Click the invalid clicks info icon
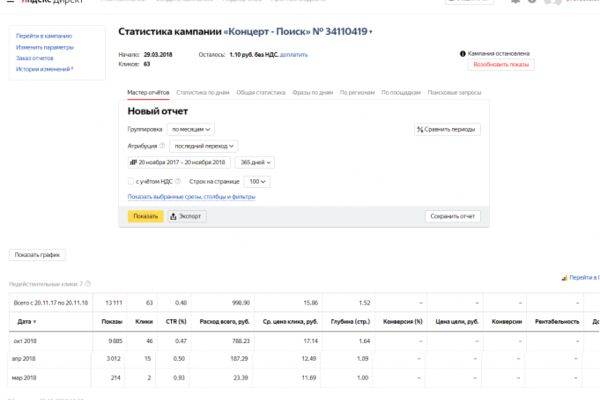Image resolution: width=600 pixels, height=400 pixels. (88, 284)
